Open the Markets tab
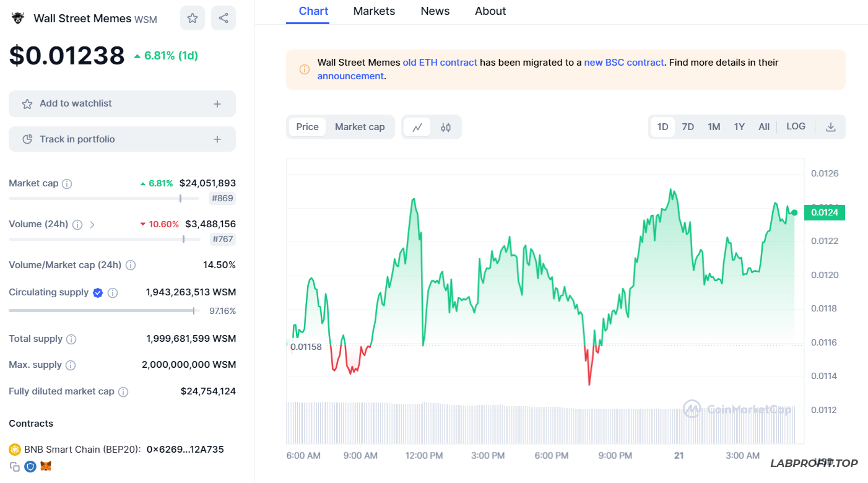 pos(374,11)
